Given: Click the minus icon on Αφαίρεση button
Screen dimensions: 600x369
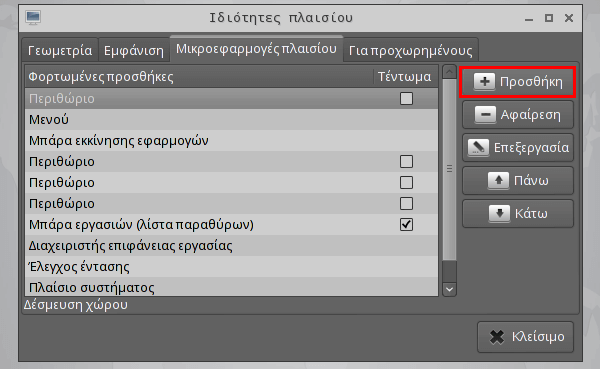Looking at the screenshot, I should [x=485, y=114].
